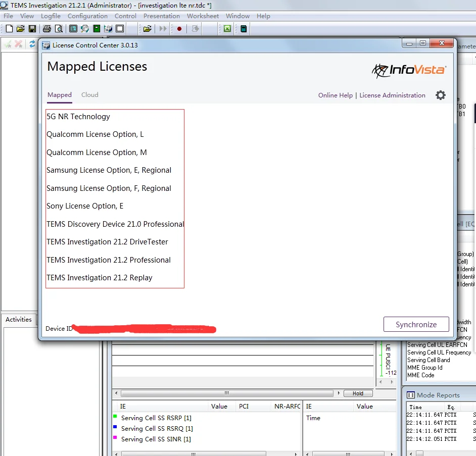This screenshot has width=476, height=456.
Task: Open the Worksheet menu
Action: (x=203, y=16)
